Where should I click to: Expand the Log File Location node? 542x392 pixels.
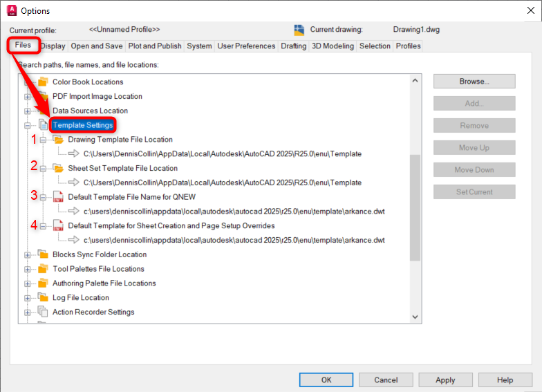(28, 298)
